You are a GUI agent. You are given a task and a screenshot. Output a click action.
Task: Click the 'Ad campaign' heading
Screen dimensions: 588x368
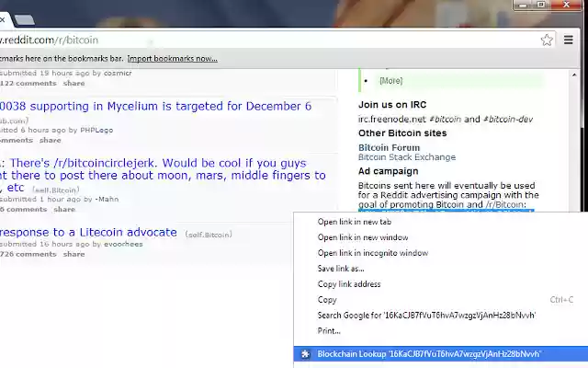[x=388, y=171]
